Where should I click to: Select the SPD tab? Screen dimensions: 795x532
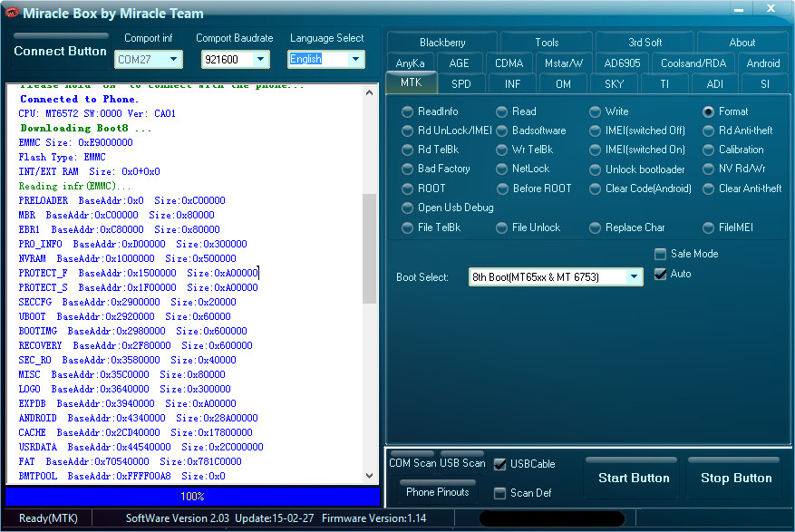click(461, 84)
